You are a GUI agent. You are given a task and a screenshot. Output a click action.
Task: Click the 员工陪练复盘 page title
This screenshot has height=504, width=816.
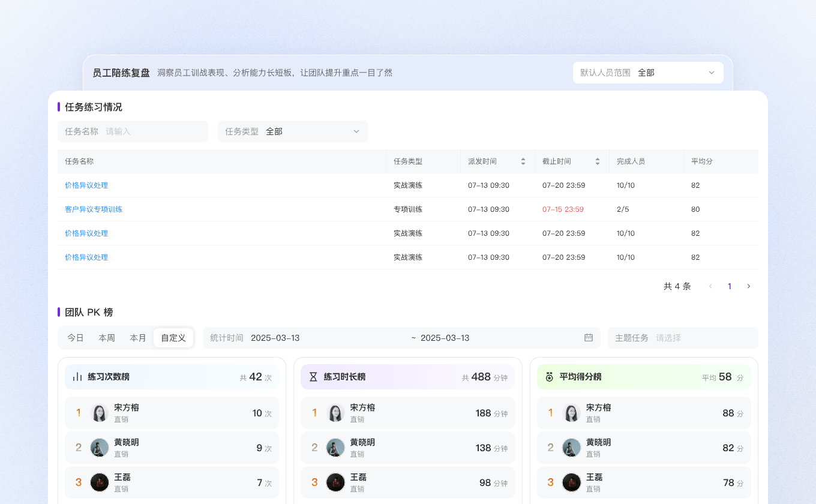pos(121,73)
